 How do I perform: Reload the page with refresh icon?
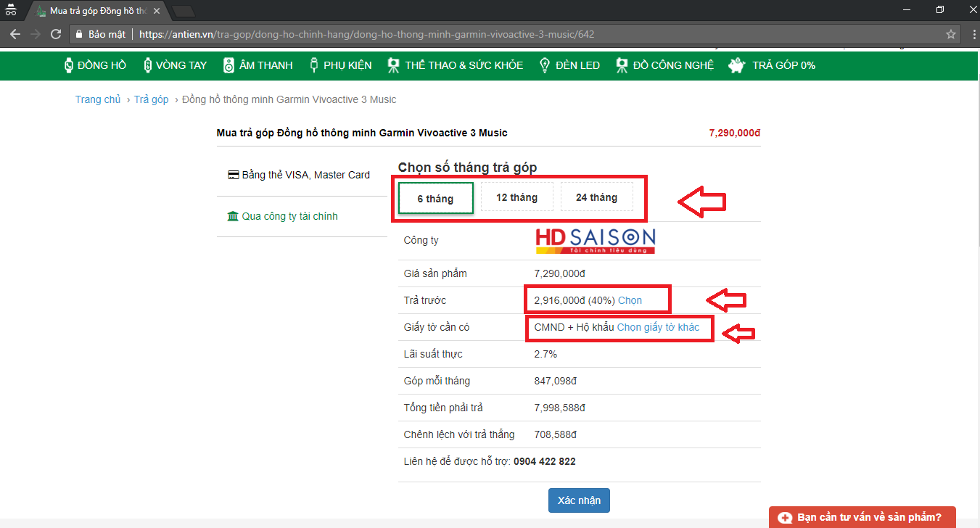click(56, 34)
